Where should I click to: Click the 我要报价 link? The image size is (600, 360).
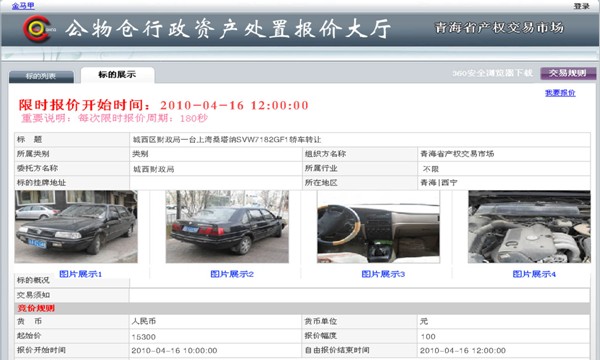pyautogui.click(x=560, y=93)
